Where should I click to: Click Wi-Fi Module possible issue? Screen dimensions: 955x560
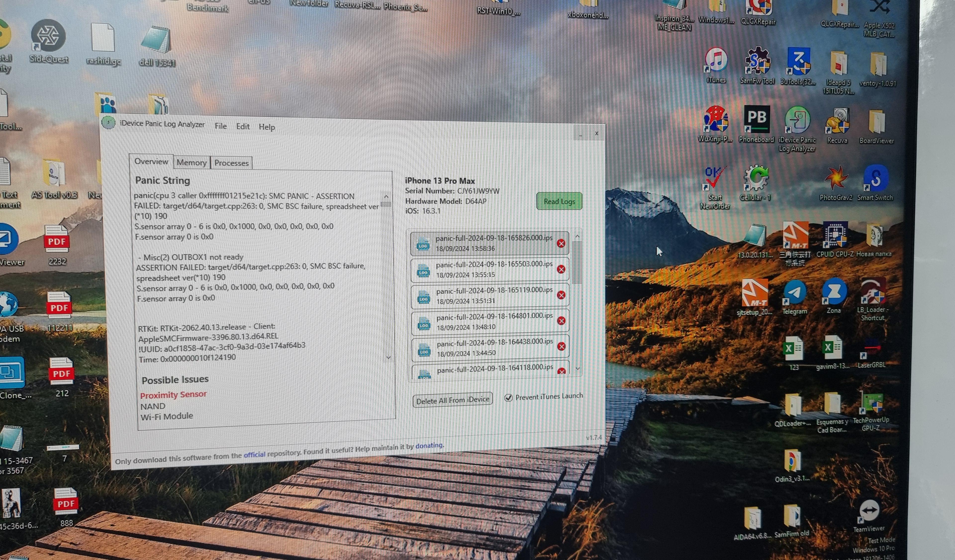167,416
